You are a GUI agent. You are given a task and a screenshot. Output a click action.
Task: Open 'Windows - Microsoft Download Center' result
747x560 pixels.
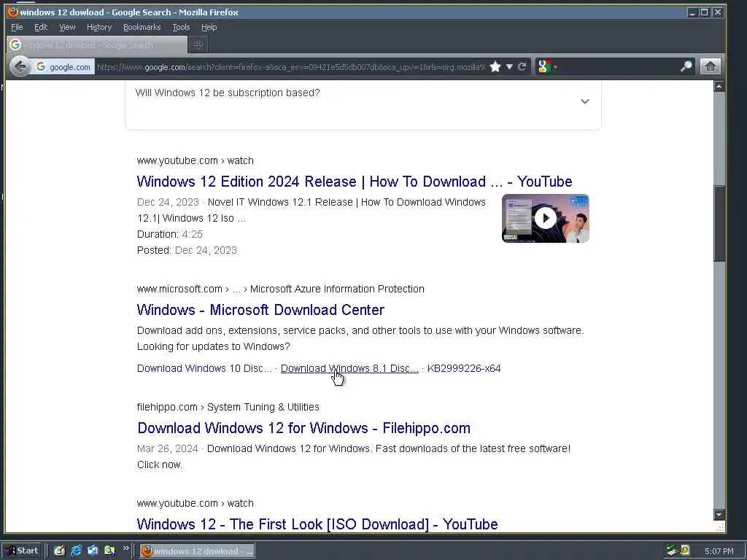260,310
